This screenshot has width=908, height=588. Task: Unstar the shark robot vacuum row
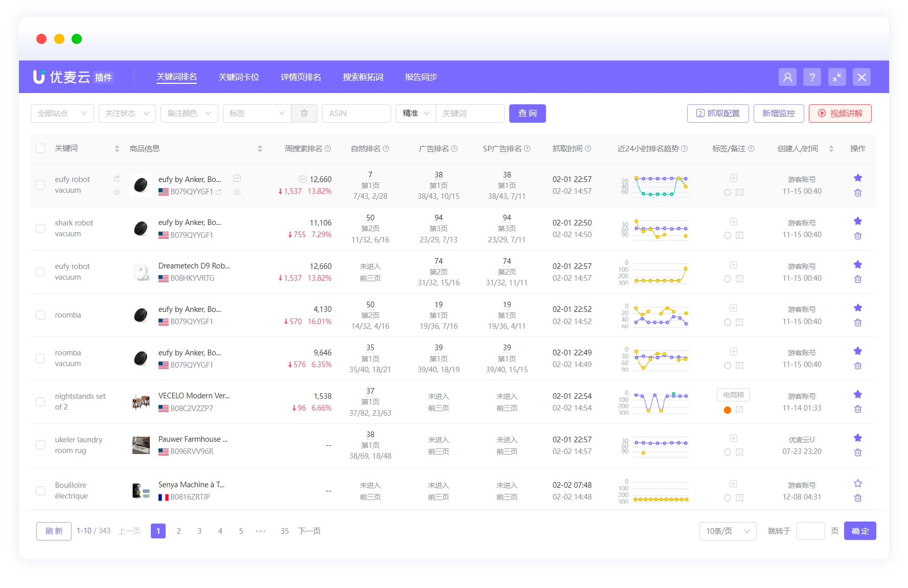pyautogui.click(x=858, y=221)
